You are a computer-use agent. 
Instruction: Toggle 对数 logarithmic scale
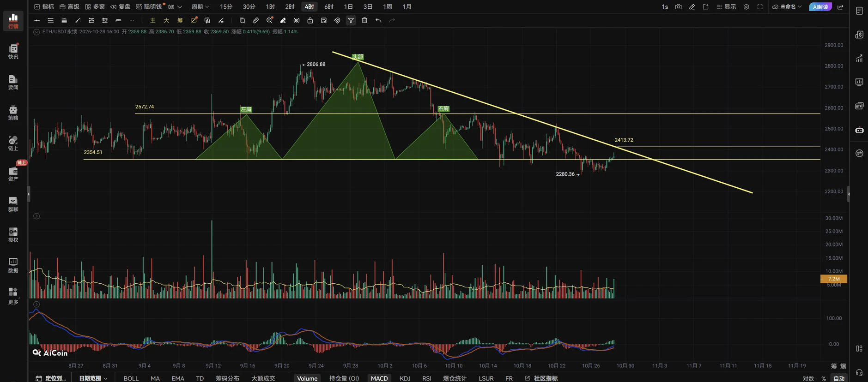808,378
